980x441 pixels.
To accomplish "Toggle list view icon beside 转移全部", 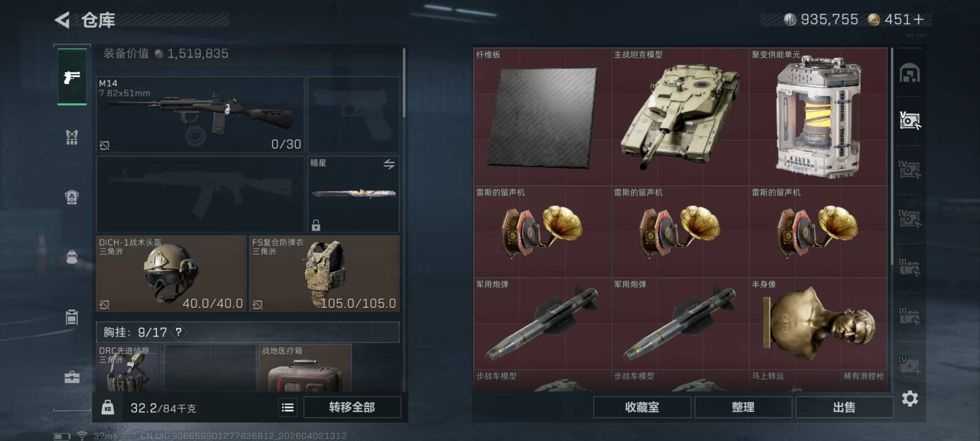I will click(288, 408).
